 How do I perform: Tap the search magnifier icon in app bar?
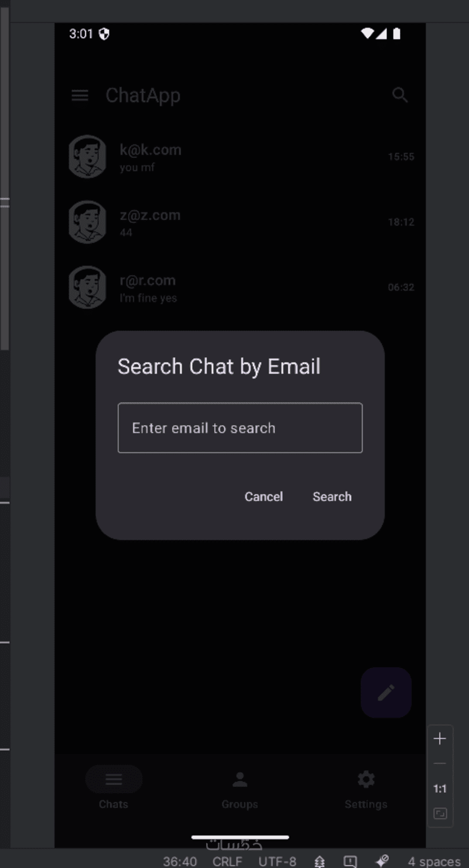(400, 95)
